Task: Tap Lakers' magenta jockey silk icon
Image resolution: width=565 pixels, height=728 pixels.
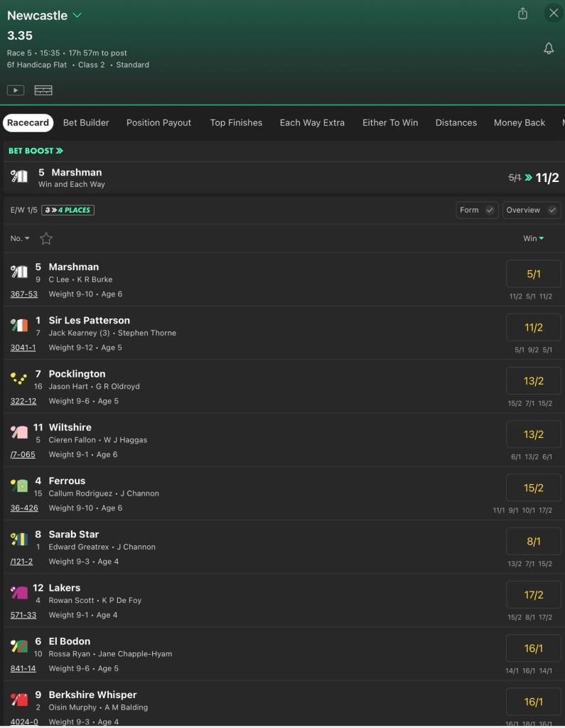Action: click(x=19, y=592)
